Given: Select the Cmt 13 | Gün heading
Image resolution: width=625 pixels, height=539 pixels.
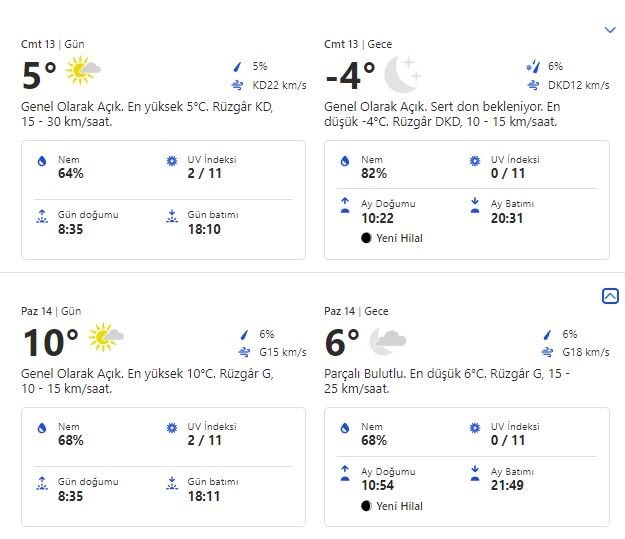Looking at the screenshot, I should (x=53, y=44).
